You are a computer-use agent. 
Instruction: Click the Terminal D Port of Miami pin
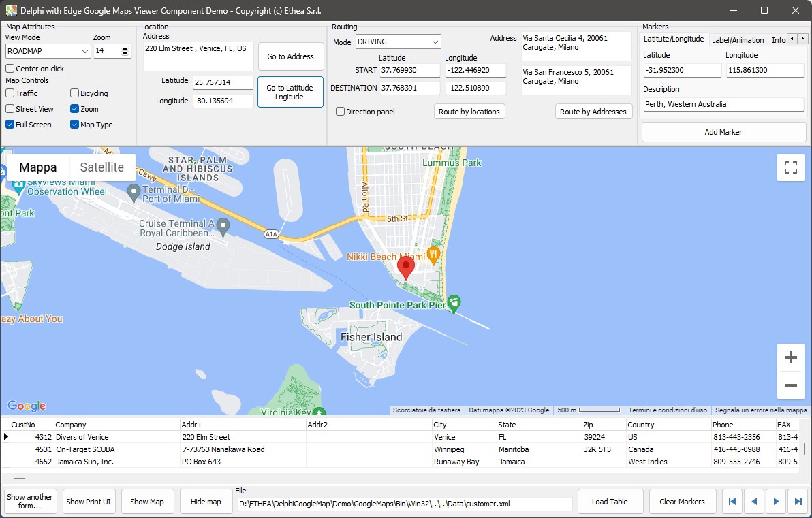134,193
